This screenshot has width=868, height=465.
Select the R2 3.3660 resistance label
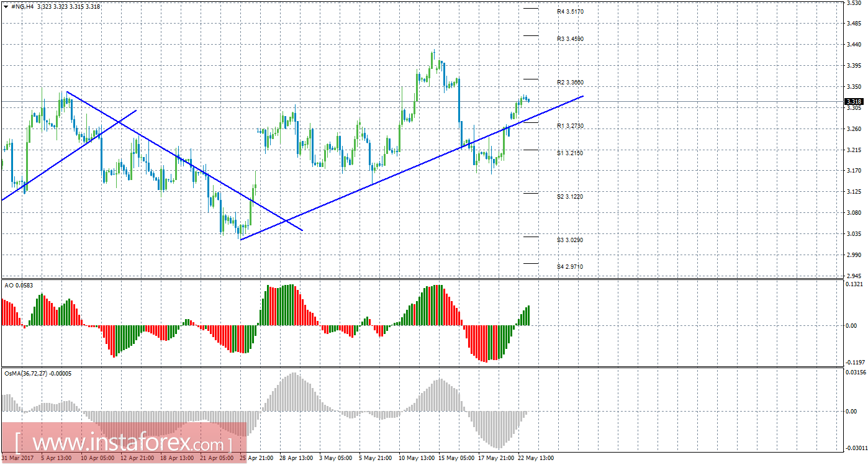570,83
